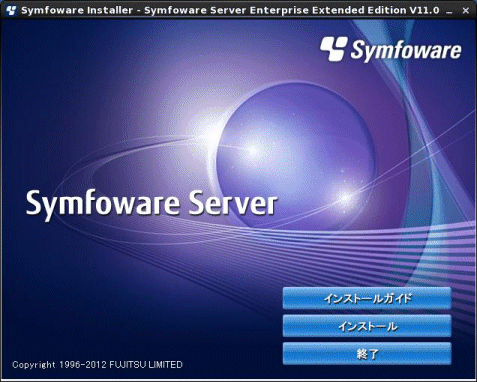Close the Symfoware Installer window
Viewport: 477px width, 382px height.
tap(466, 11)
